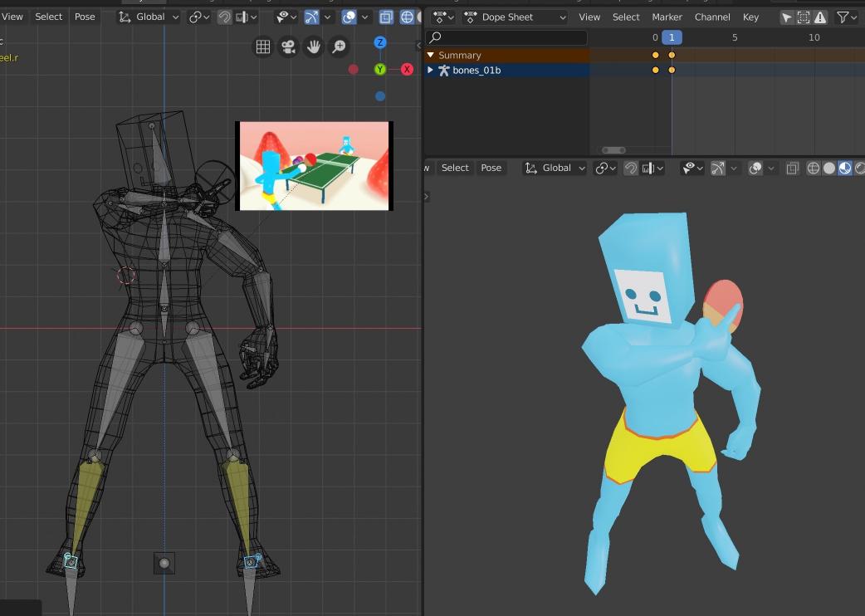Toggle camera view in left viewport
865x616 pixels.
click(288, 47)
